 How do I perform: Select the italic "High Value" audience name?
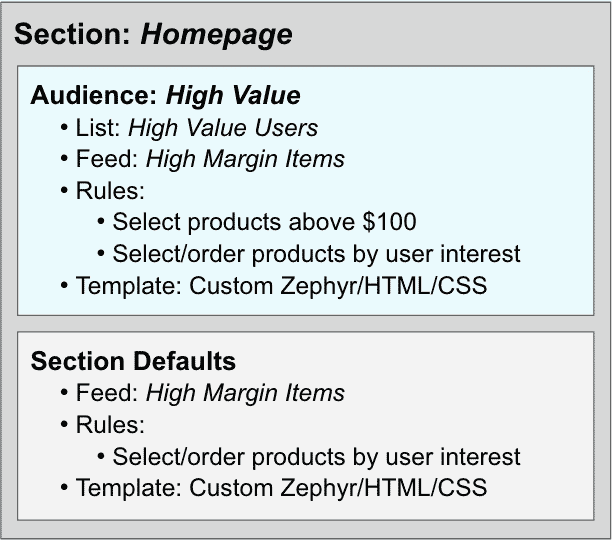(x=232, y=95)
